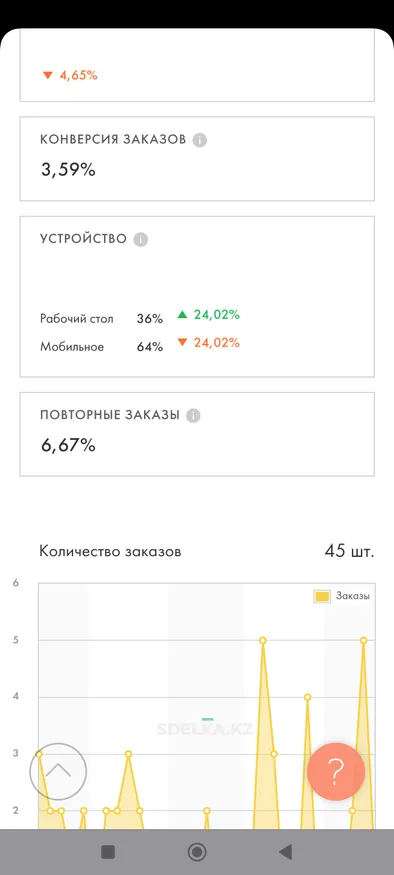394x875 pixels.
Task: Tap the Android home circle button
Action: point(197,852)
